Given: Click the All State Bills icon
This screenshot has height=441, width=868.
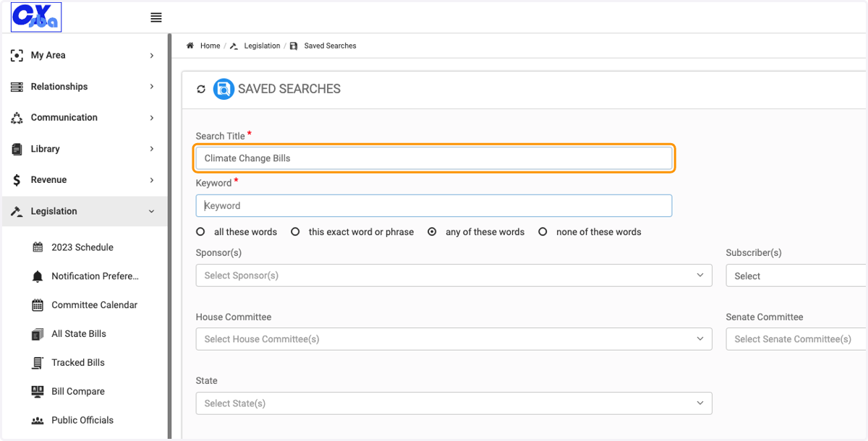Looking at the screenshot, I should [x=38, y=334].
